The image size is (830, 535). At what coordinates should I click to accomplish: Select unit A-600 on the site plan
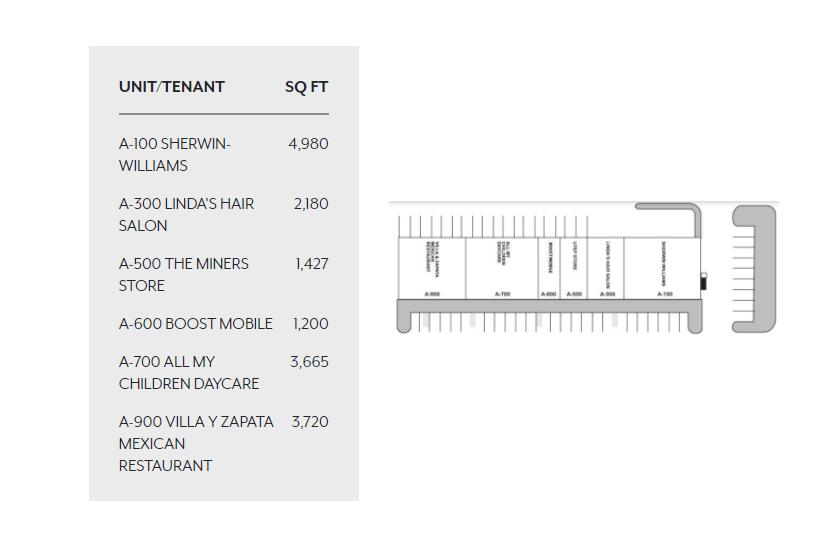(x=549, y=268)
